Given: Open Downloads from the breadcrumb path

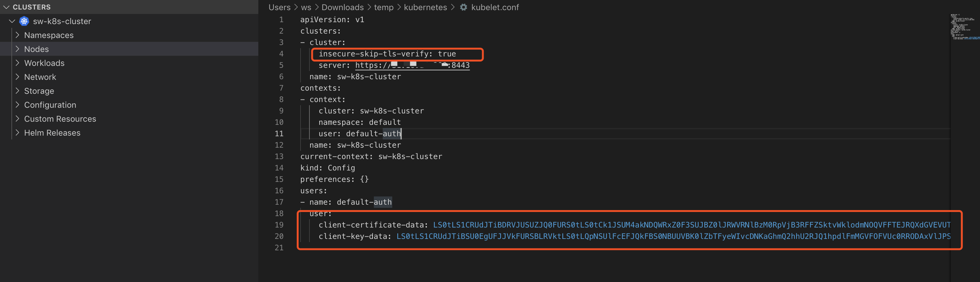Looking at the screenshot, I should [342, 7].
